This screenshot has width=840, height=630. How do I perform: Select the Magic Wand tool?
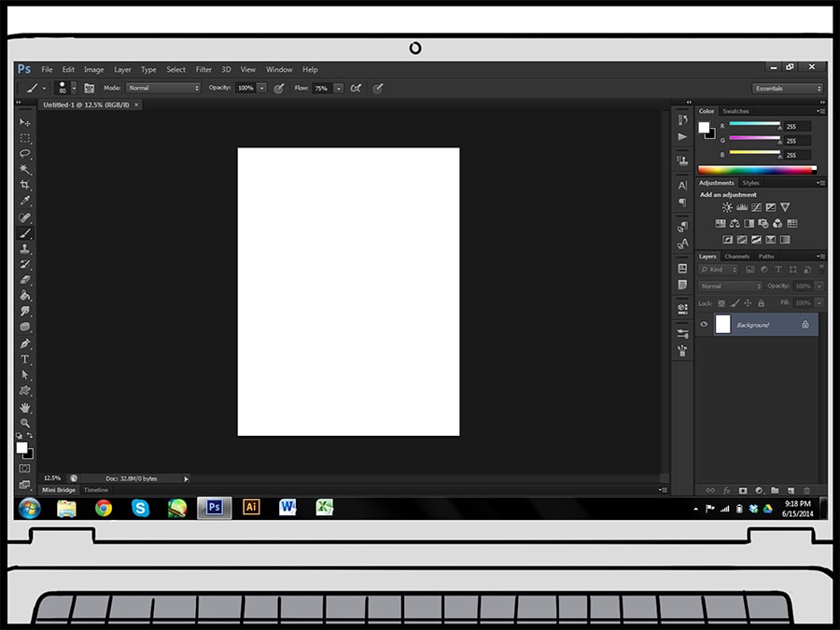[x=25, y=170]
